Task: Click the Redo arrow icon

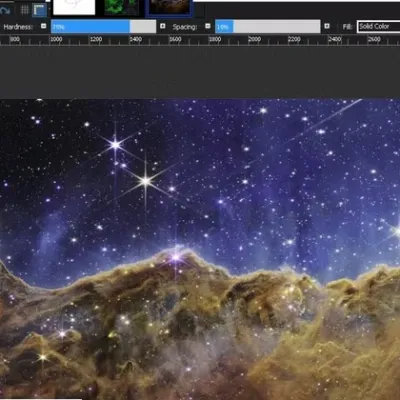Action: click(5, 10)
